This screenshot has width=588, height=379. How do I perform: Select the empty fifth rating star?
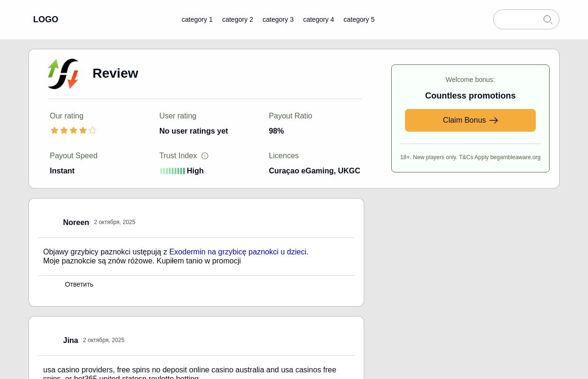(92, 130)
